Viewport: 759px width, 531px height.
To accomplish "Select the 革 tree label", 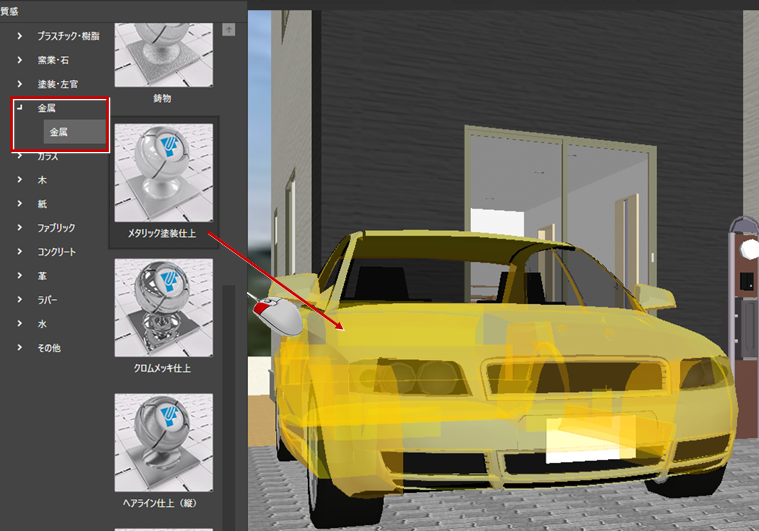I will 42,275.
